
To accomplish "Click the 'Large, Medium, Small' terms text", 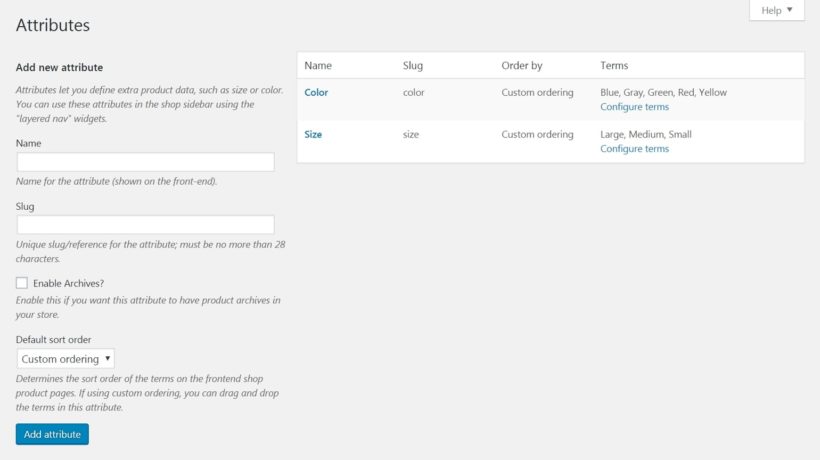I will pyautogui.click(x=646, y=134).
